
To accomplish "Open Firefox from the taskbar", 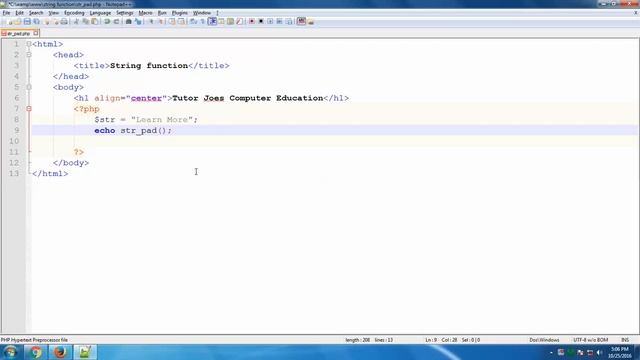I will point(60,352).
